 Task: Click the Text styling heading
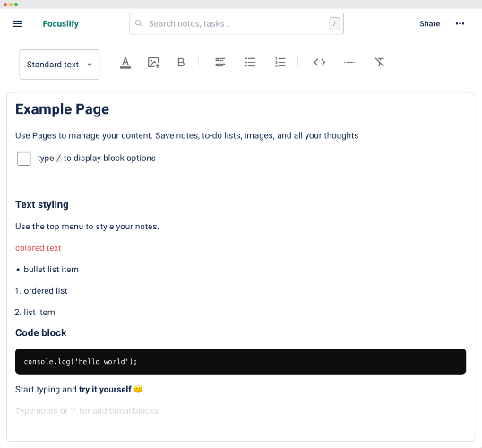pos(42,204)
